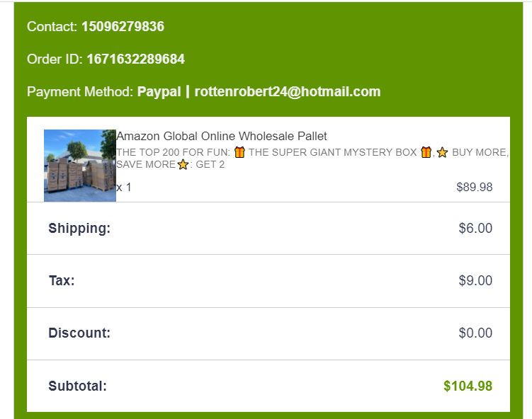Image resolution: width=532 pixels, height=419 pixels.
Task: Click the Discount label
Action: tap(79, 333)
